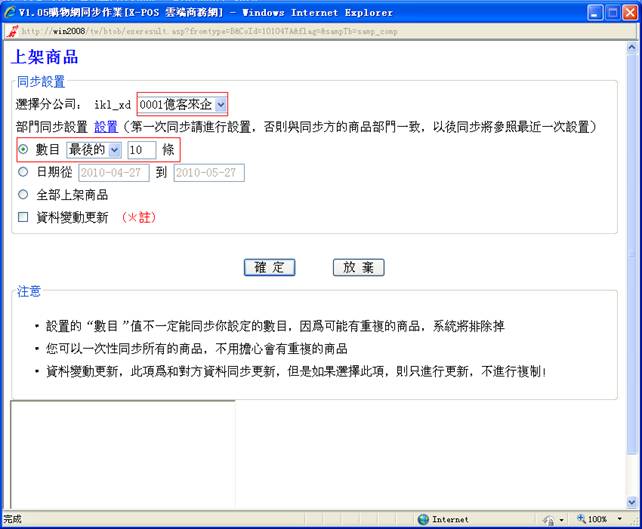Select the 日期從 date range radio button
Image resolution: width=642 pixels, height=529 pixels.
[x=24, y=172]
